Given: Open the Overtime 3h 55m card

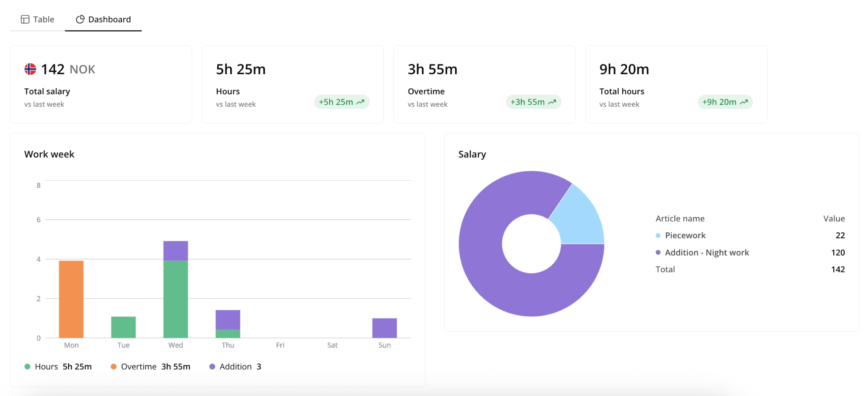Looking at the screenshot, I should pyautogui.click(x=484, y=84).
